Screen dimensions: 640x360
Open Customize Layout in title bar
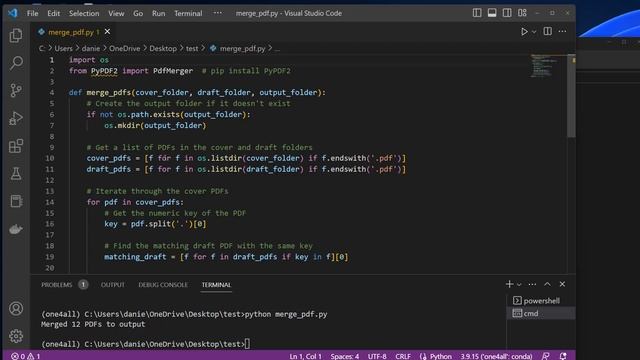pos(522,13)
